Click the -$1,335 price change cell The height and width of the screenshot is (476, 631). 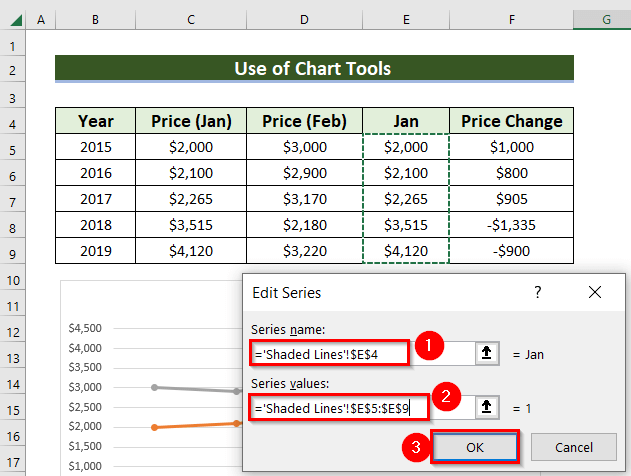(511, 226)
